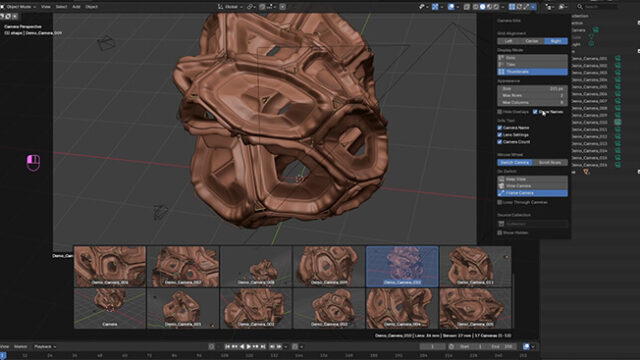Screen dimensions: 640x360
Task: Jump to last frame in timeline
Action: click(262, 347)
